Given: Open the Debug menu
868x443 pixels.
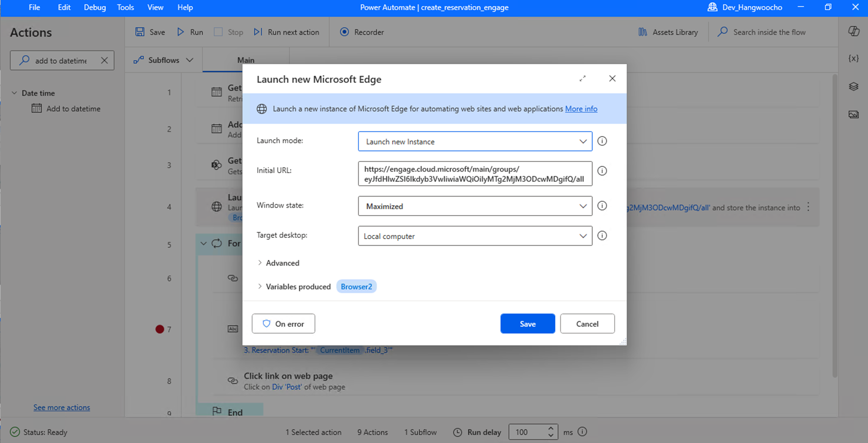Looking at the screenshot, I should (95, 7).
